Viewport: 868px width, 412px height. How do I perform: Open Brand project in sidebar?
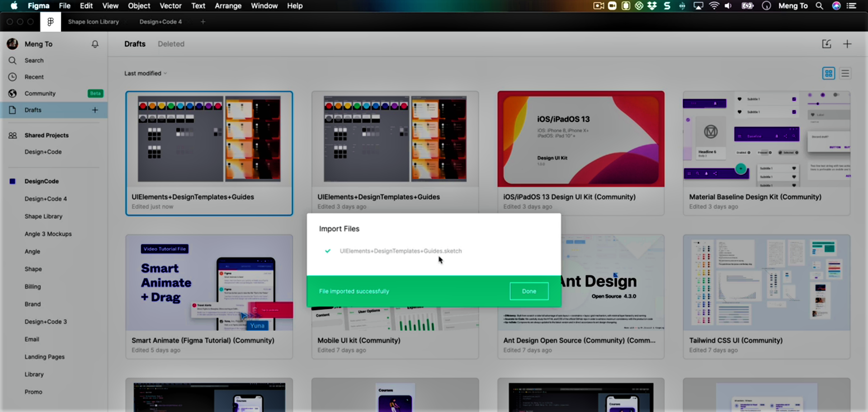(x=33, y=304)
